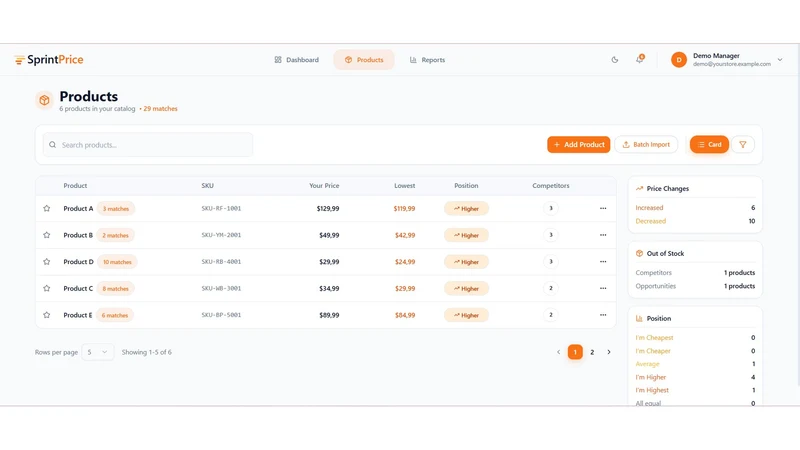Filter by Average position
This screenshot has height=450, width=800.
point(695,364)
